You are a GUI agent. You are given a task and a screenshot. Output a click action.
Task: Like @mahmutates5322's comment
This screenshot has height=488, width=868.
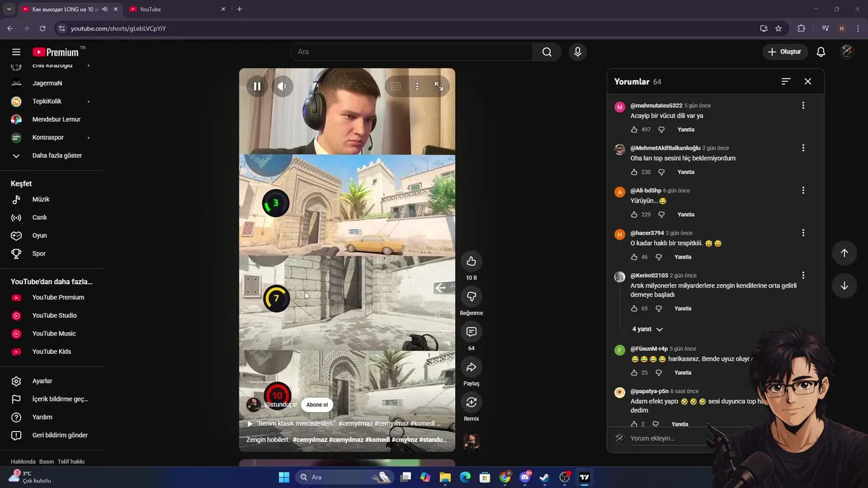[x=634, y=129]
